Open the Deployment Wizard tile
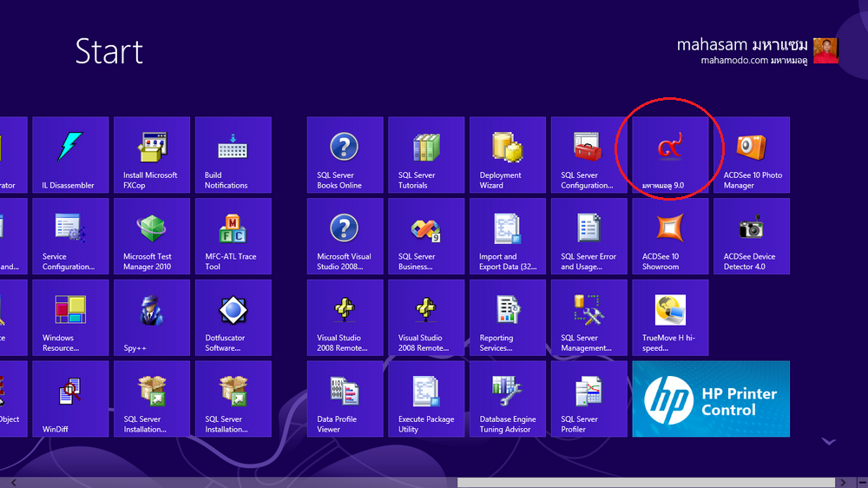 [x=508, y=155]
